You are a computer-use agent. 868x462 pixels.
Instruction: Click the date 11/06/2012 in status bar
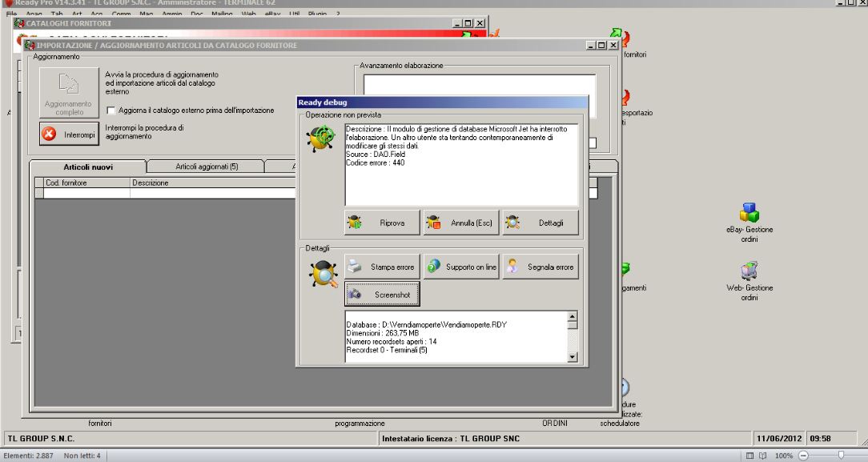(x=779, y=438)
